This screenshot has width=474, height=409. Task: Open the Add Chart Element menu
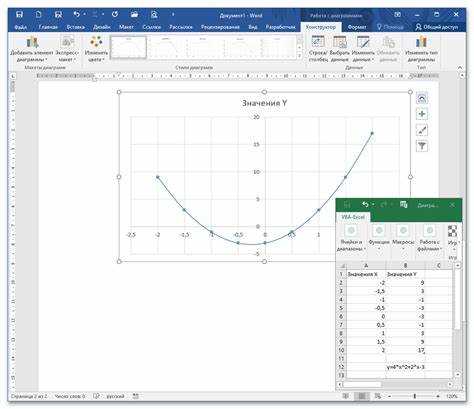(32, 49)
